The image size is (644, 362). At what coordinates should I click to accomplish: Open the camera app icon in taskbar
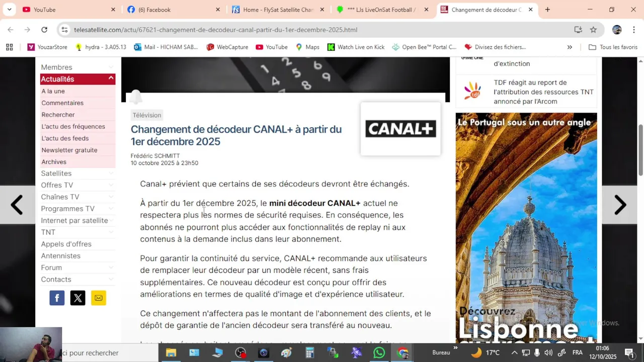click(x=264, y=352)
